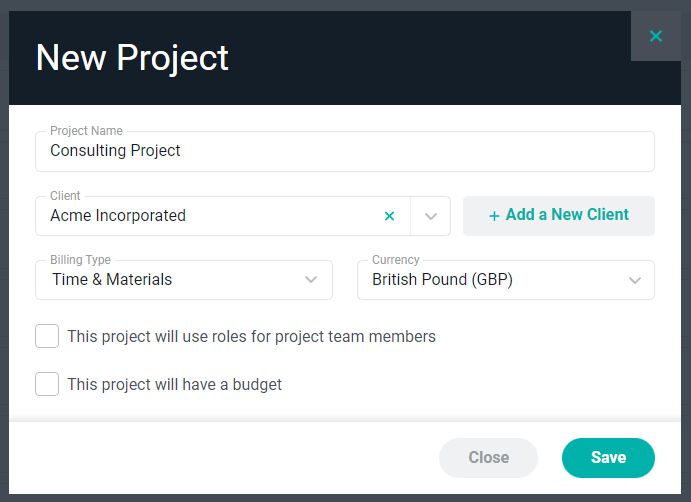The width and height of the screenshot is (691, 502).
Task: Click the Project Name input field
Action: tap(345, 151)
